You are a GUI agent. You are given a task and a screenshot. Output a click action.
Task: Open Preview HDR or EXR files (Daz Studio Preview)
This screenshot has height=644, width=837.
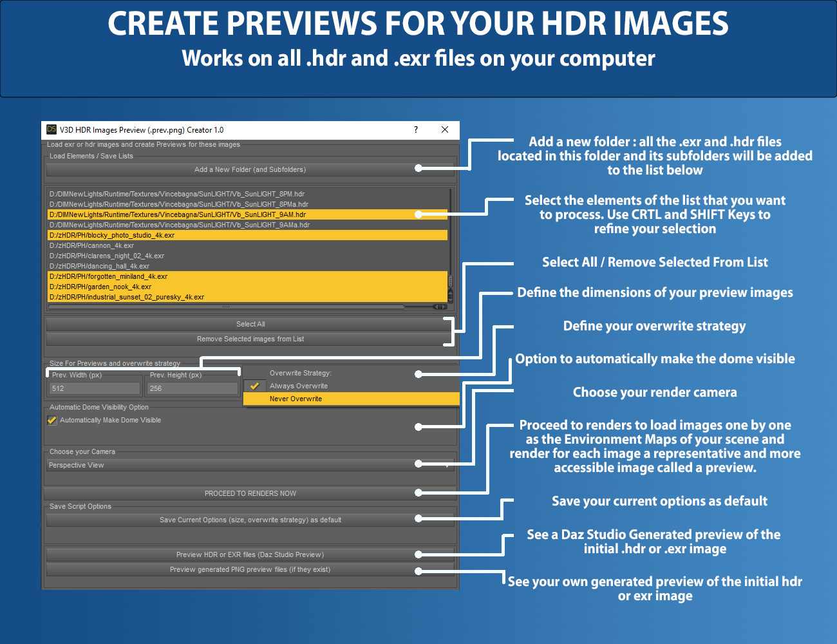[250, 554]
